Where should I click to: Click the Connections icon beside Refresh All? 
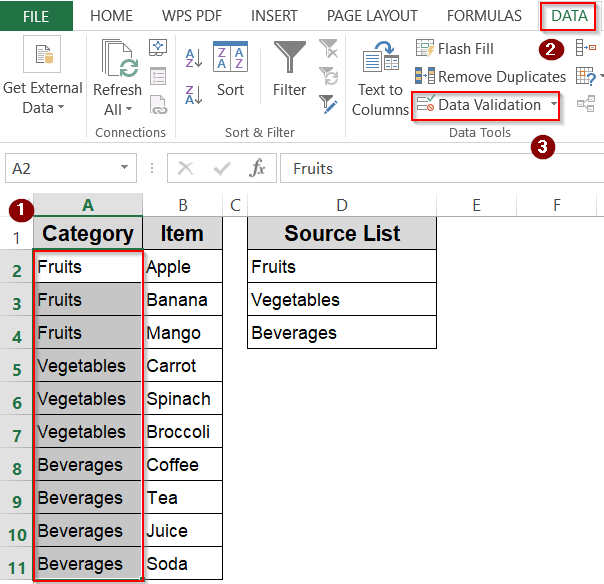(158, 48)
